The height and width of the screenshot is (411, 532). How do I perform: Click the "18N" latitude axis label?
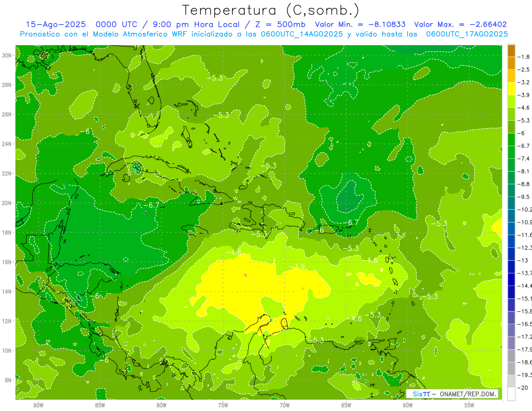7,232
